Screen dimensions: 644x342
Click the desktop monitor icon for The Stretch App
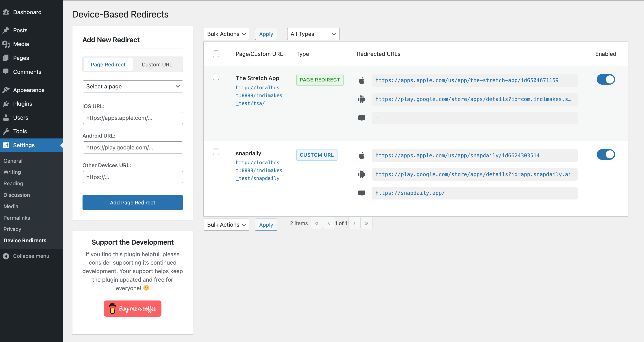tap(361, 118)
